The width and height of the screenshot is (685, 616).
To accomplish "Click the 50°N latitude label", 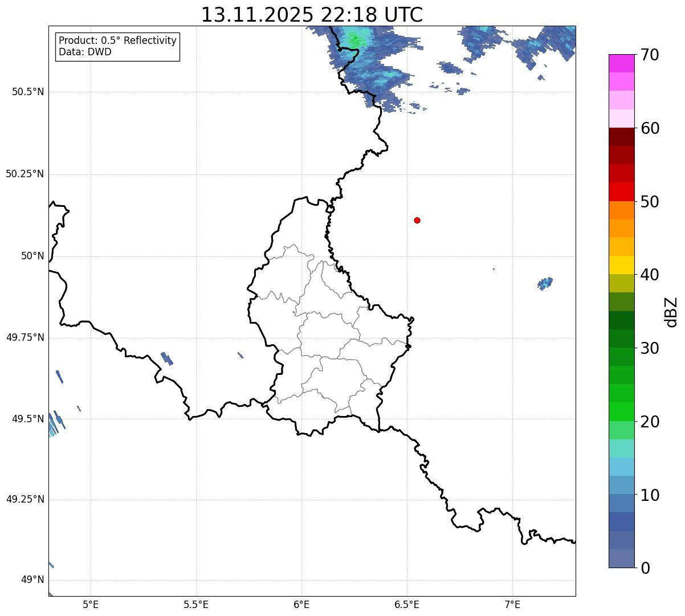I will [32, 256].
